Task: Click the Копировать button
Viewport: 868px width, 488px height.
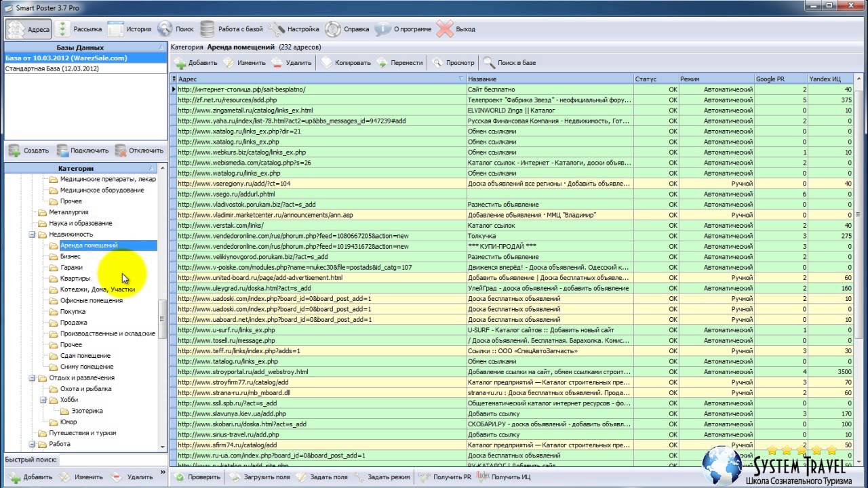Action: 346,63
